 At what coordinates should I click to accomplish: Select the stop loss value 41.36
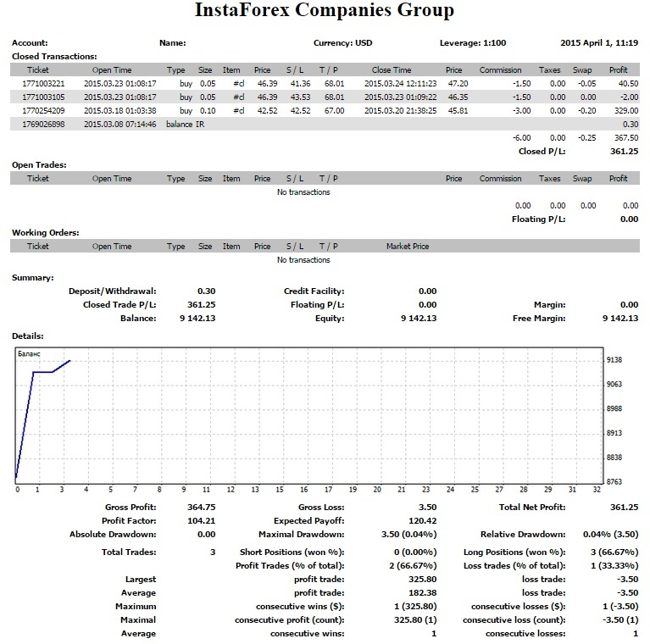coord(301,83)
